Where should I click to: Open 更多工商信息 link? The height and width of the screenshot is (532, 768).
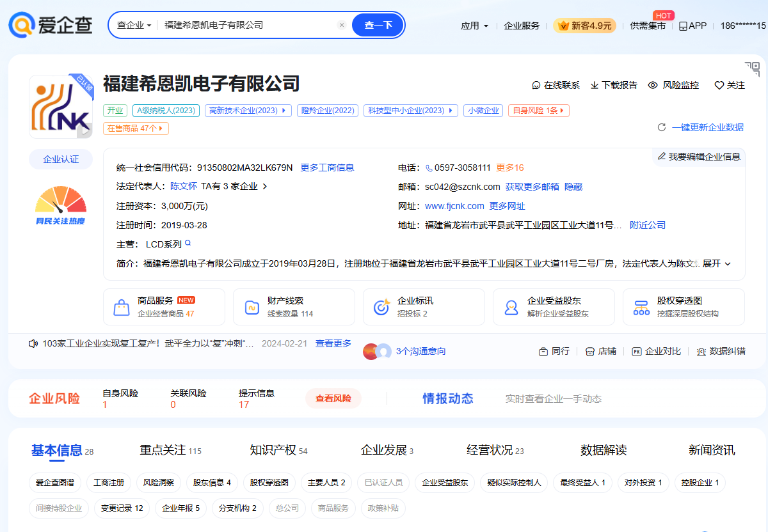pos(327,168)
